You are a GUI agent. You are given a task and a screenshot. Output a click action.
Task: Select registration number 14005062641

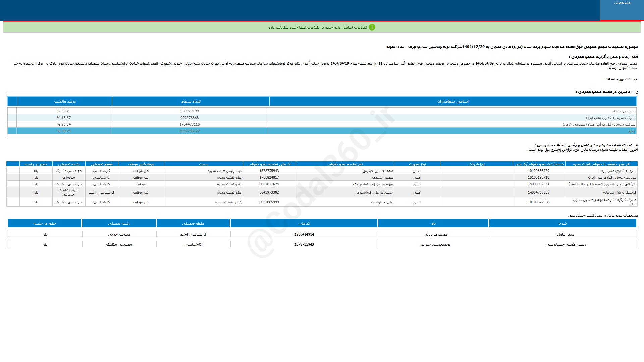(x=538, y=184)
